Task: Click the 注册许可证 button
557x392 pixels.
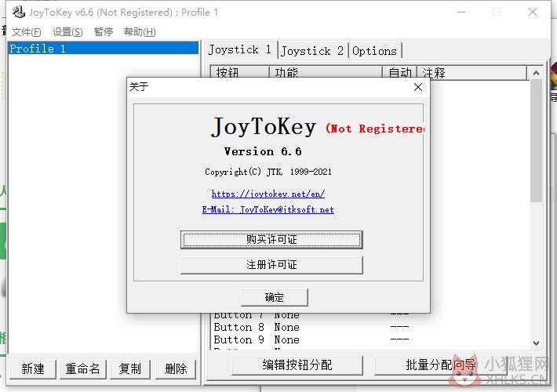Action: coord(271,265)
